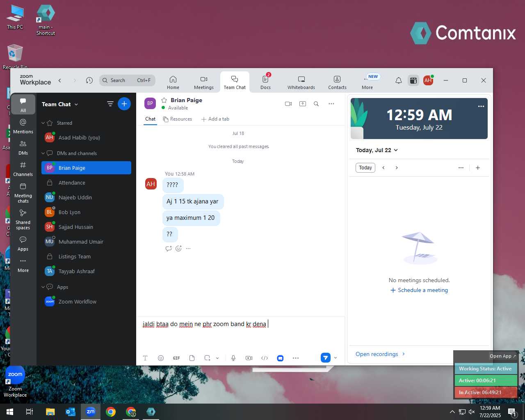This screenshot has width=525, height=420.
Task: Open chat header more options ellipsis
Action: (x=331, y=104)
